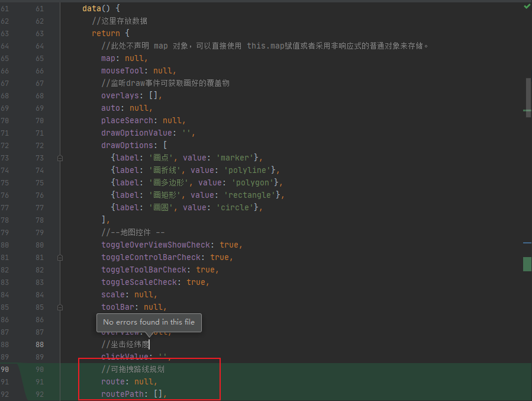Collapse the code fold at line 85

pos(60,307)
